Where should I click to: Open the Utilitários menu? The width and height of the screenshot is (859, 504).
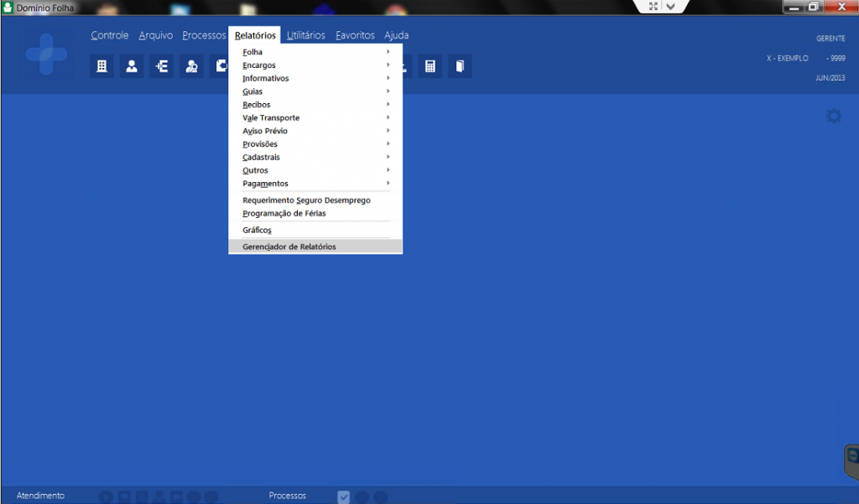[305, 35]
